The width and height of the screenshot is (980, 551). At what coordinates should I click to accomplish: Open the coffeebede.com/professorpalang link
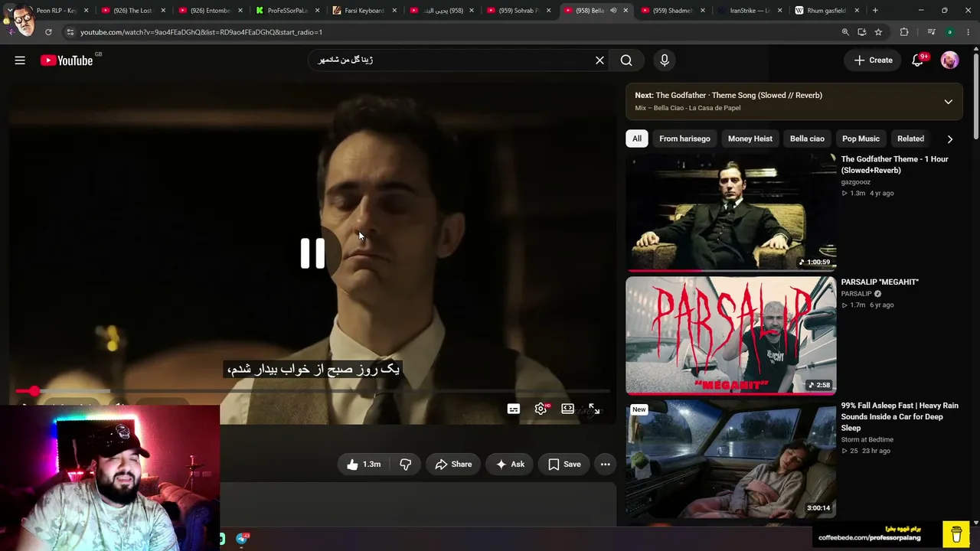[869, 538]
